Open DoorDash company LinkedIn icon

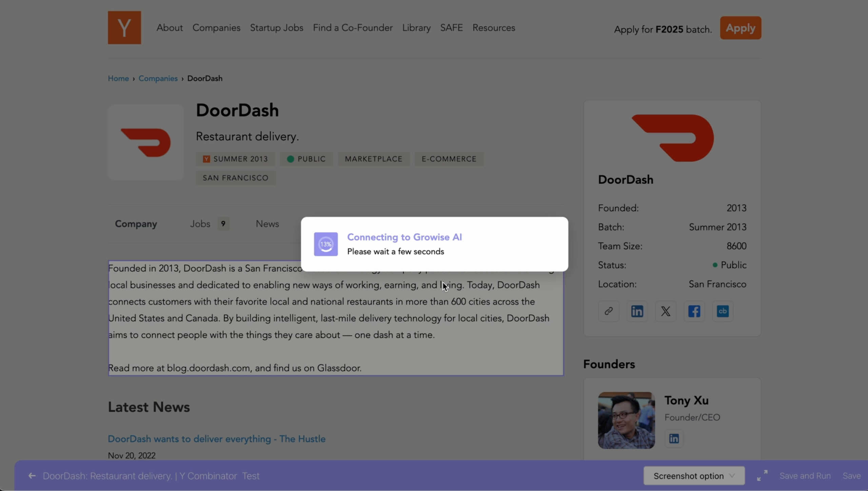(637, 311)
